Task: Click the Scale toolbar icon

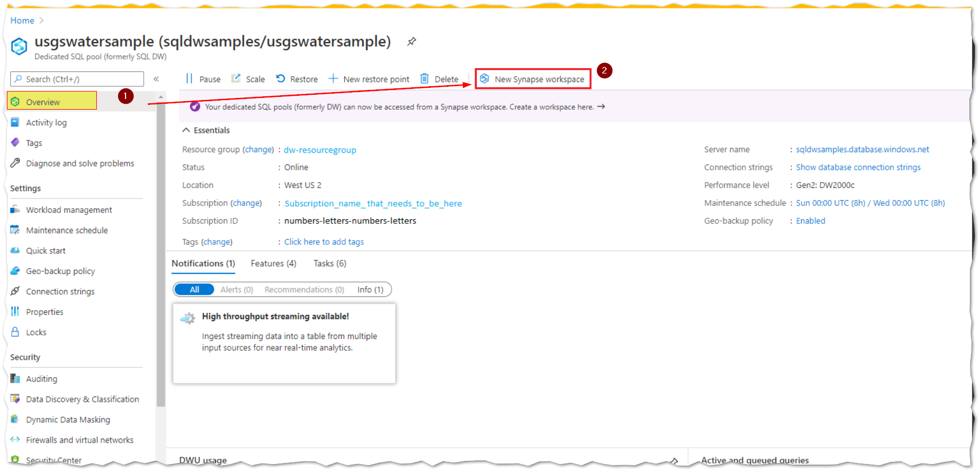Action: [236, 79]
